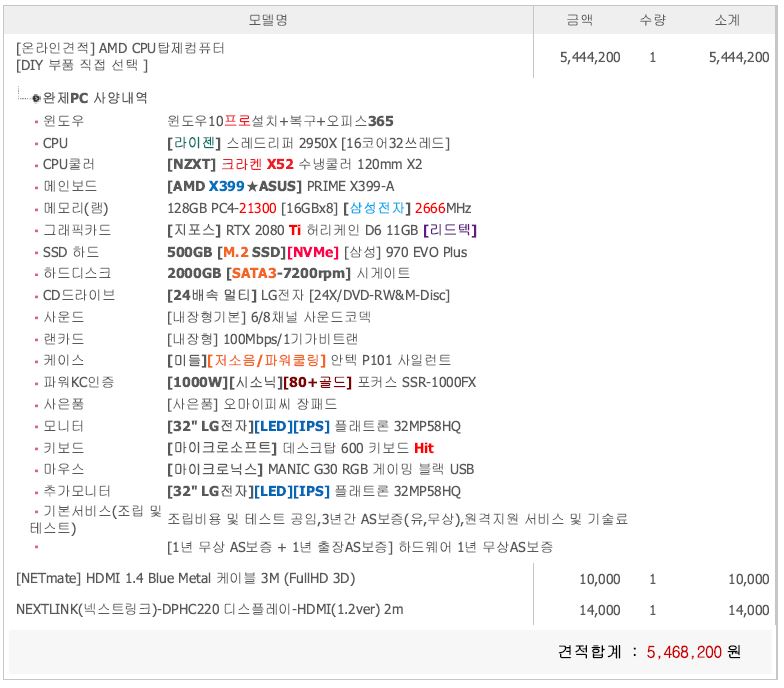Select the 윈도우10프로설치+복구+오피스365 spec
Viewport: 784px width, 688px height.
click(x=280, y=121)
